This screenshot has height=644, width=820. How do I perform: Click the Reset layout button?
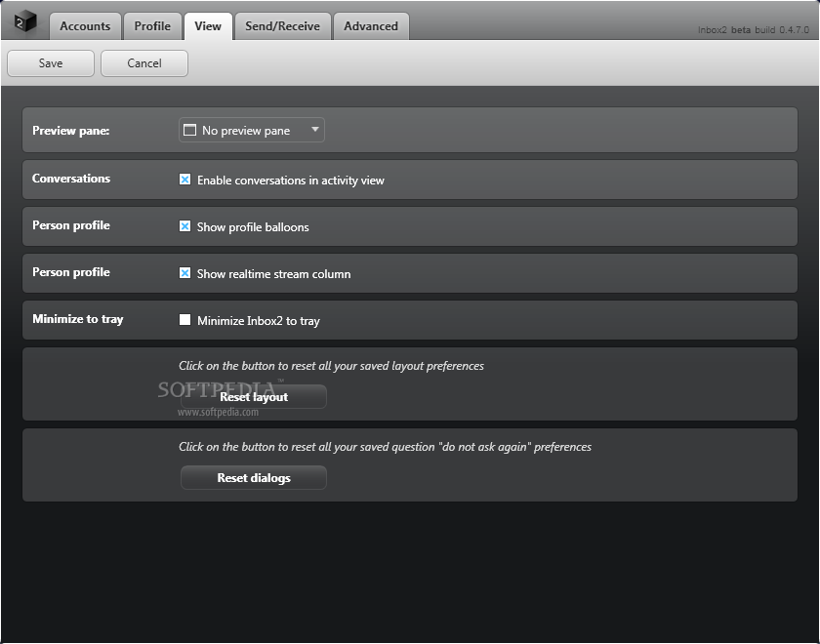tap(254, 397)
